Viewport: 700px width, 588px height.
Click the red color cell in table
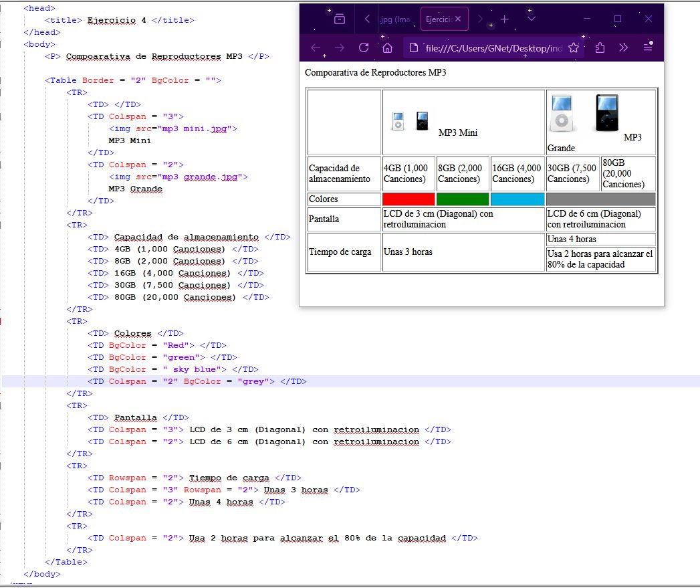pos(409,199)
